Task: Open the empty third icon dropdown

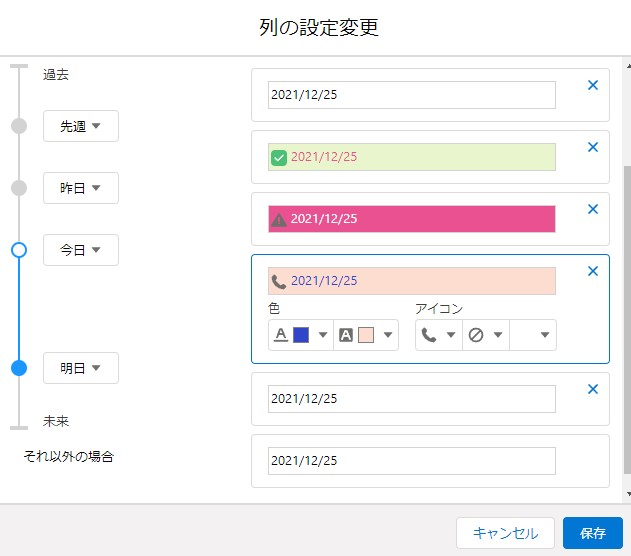Action: 533,335
